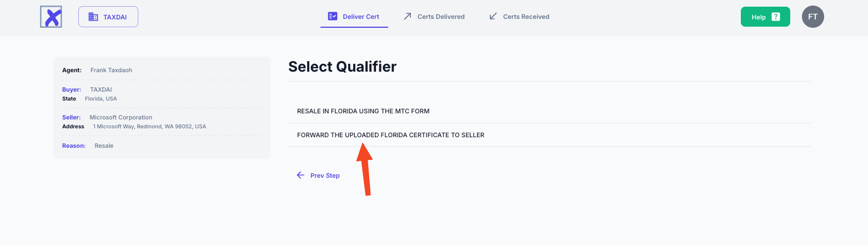Select Resale in Florida using MTC form
The height and width of the screenshot is (245, 868).
[363, 111]
